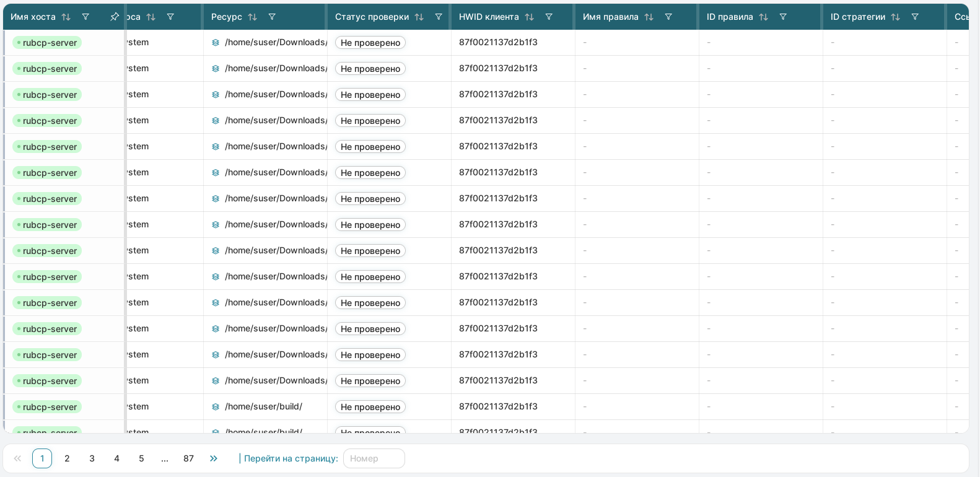This screenshot has height=477, width=980.
Task: Sort by Имя хоста column
Action: (66, 17)
